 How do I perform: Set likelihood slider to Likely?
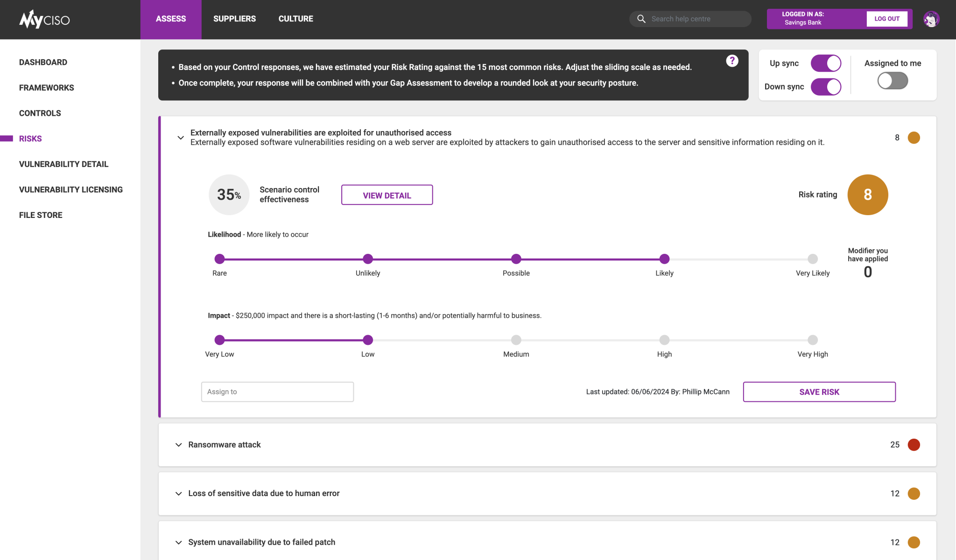tap(664, 259)
